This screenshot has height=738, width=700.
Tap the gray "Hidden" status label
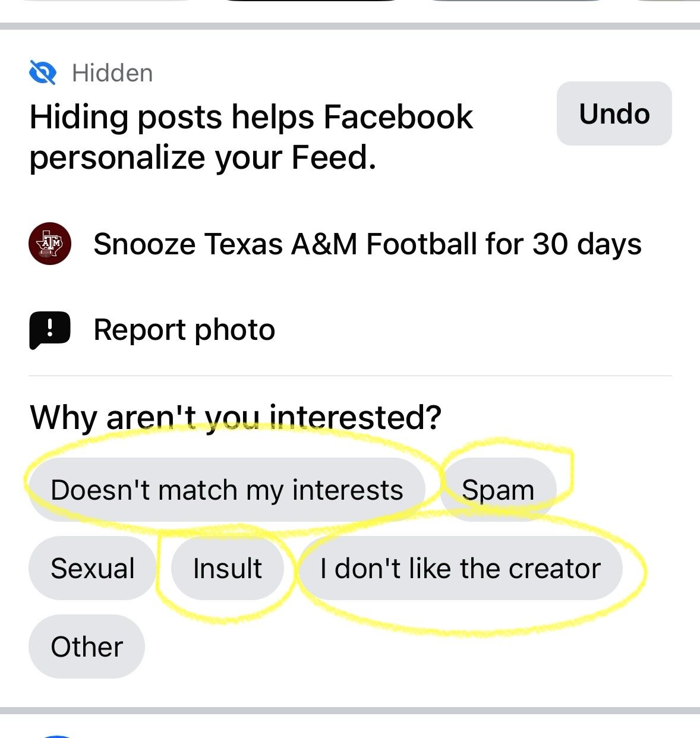[112, 73]
